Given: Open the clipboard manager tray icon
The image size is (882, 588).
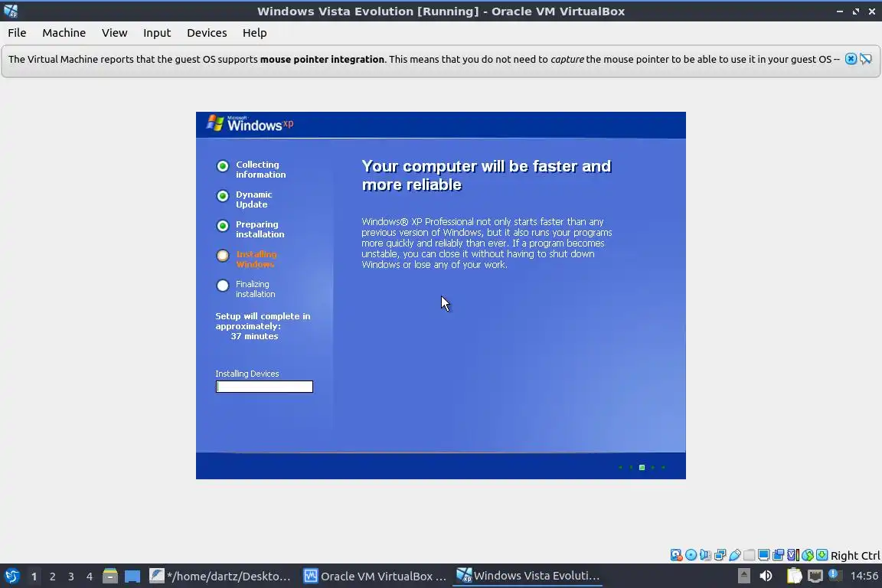Looking at the screenshot, I should pos(794,576).
